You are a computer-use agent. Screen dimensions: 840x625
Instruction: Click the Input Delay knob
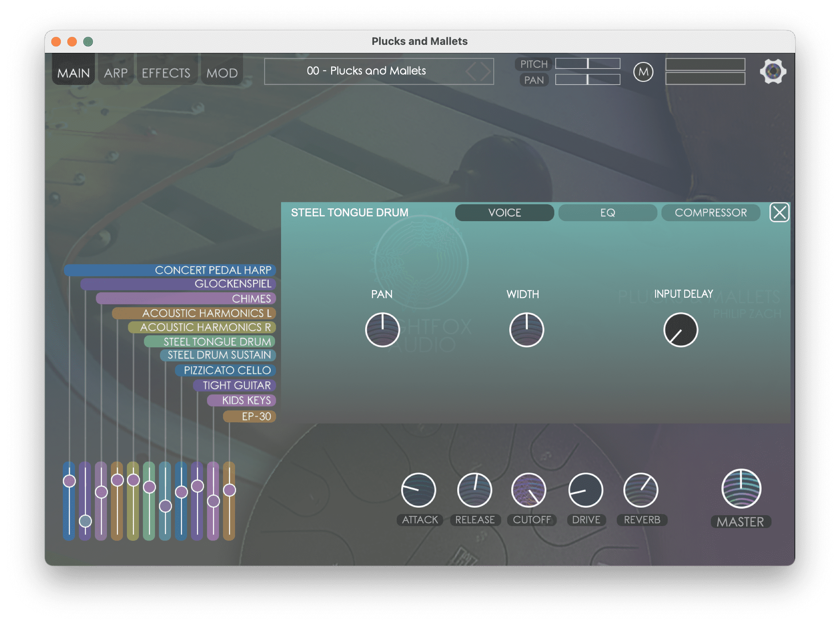coord(680,330)
